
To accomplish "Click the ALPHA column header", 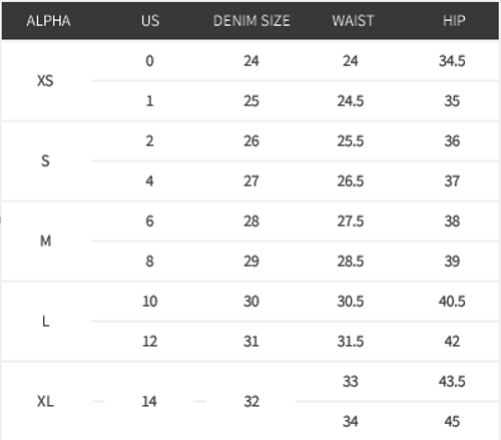I will point(48,21).
